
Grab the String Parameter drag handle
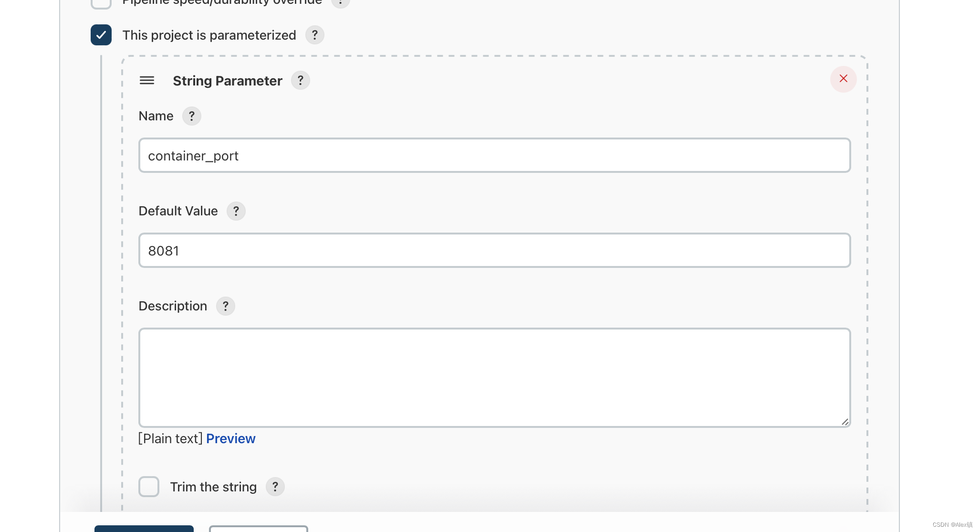coord(147,80)
